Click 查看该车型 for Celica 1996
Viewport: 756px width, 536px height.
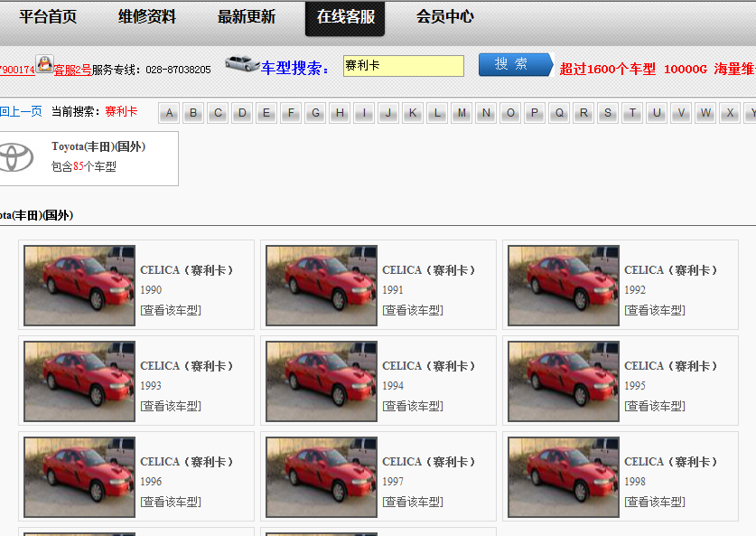point(171,502)
